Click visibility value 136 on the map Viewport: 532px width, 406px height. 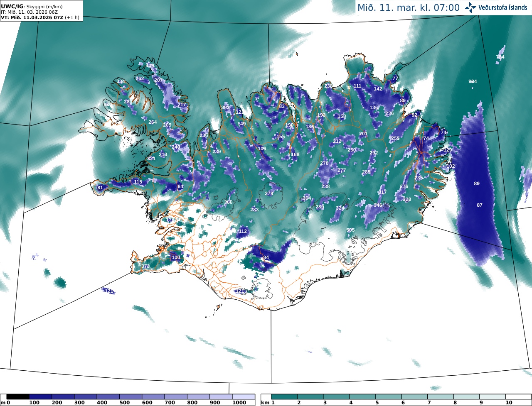point(374,108)
